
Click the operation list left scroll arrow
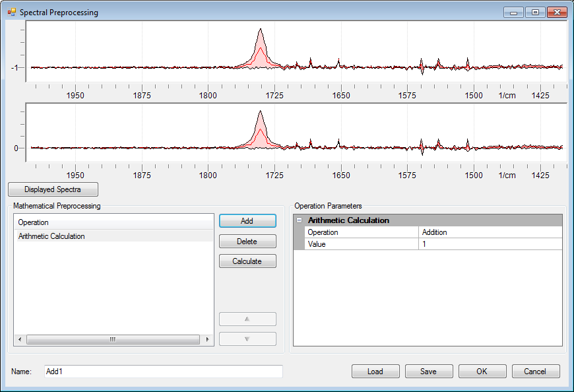20,340
